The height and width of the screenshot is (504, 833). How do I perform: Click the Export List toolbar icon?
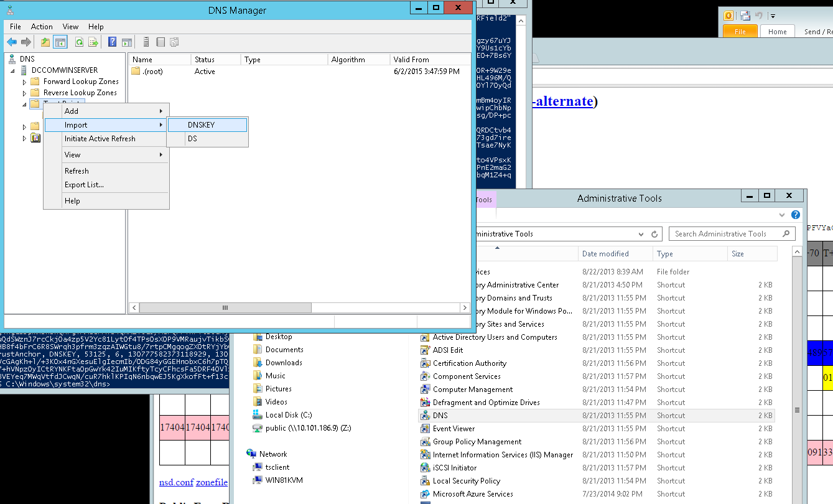click(x=93, y=42)
